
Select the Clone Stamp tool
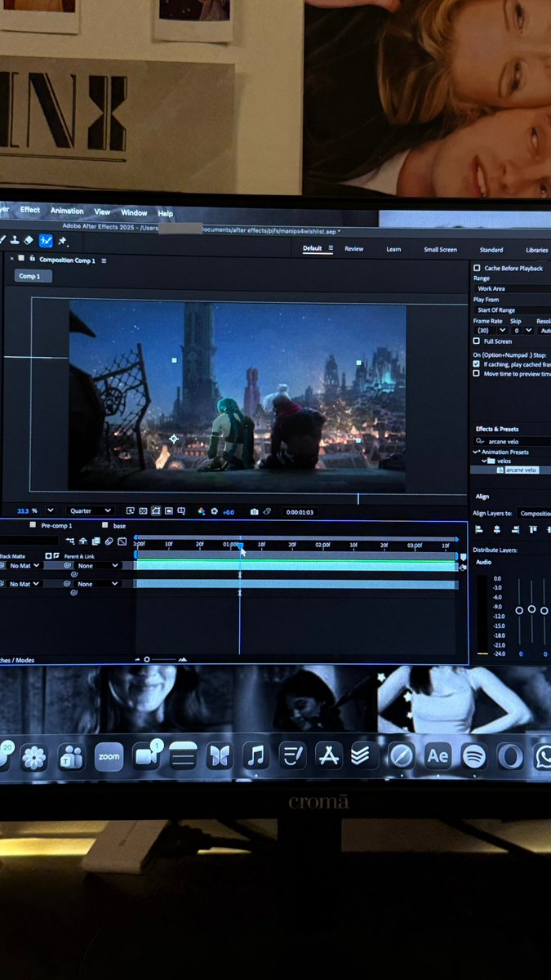16,241
